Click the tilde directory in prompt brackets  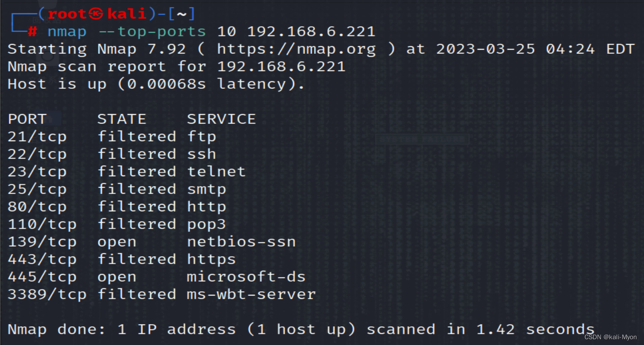(182, 14)
